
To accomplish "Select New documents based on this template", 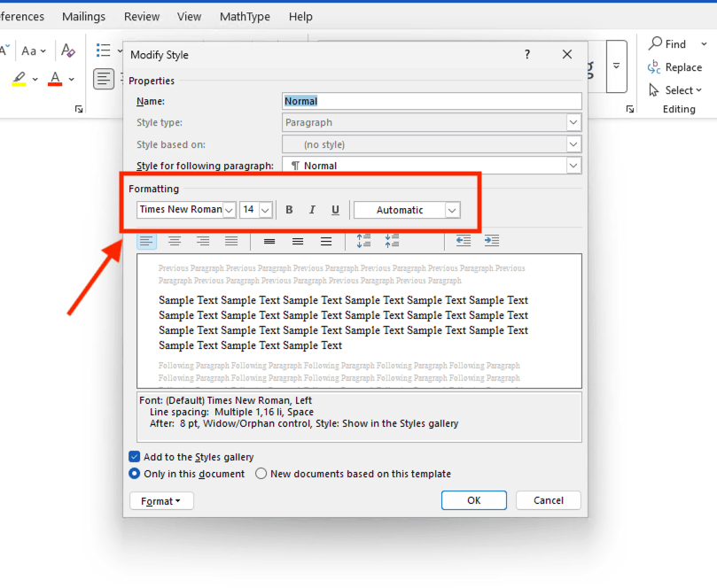I will point(261,474).
